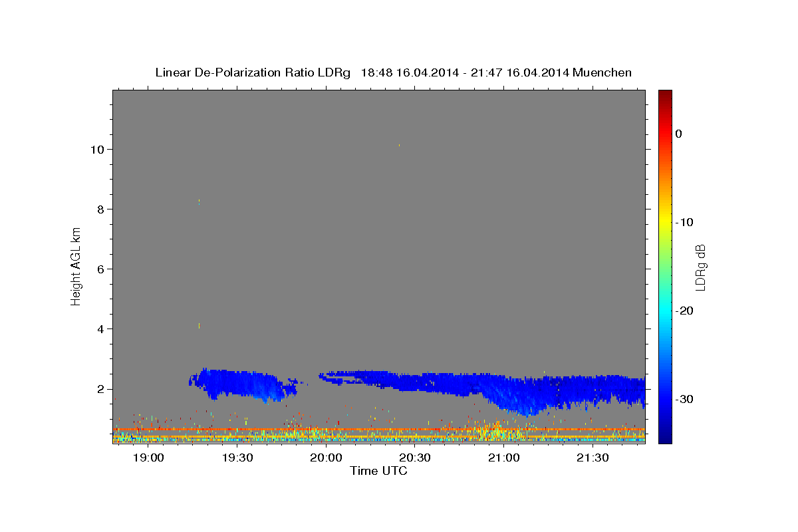Click the plot title 'Linear De-Polarization Ratio LDRg'
Screen dimensions: 798x532
point(252,72)
